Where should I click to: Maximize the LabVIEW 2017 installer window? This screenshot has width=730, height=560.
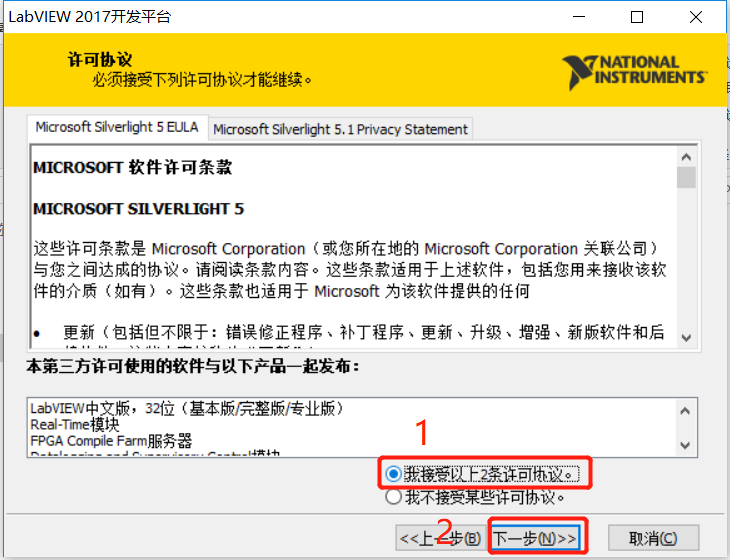(636, 17)
